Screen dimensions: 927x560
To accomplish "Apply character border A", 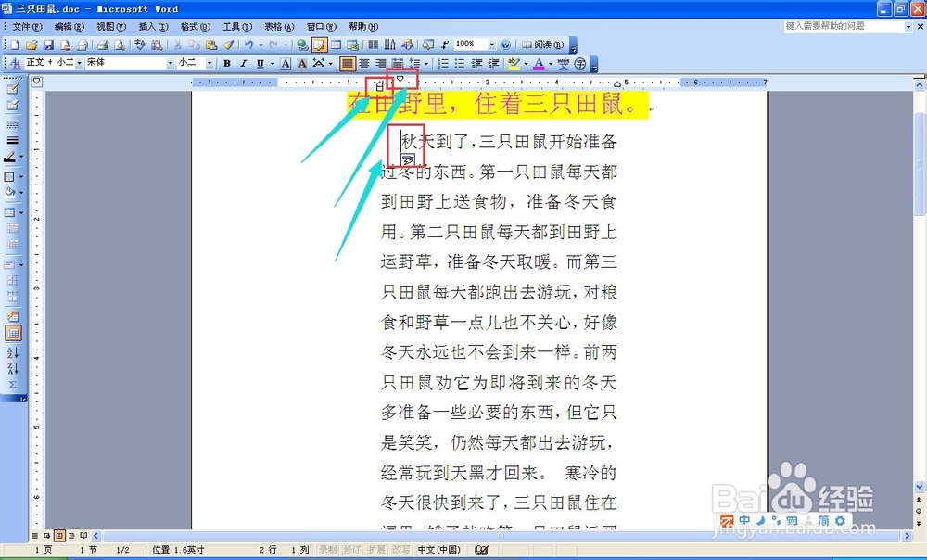I will [286, 63].
